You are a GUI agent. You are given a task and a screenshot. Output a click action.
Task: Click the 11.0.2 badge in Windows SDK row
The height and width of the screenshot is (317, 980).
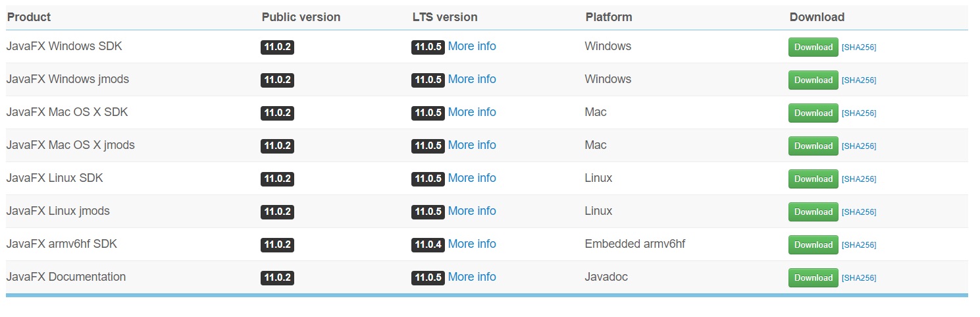[x=277, y=47]
